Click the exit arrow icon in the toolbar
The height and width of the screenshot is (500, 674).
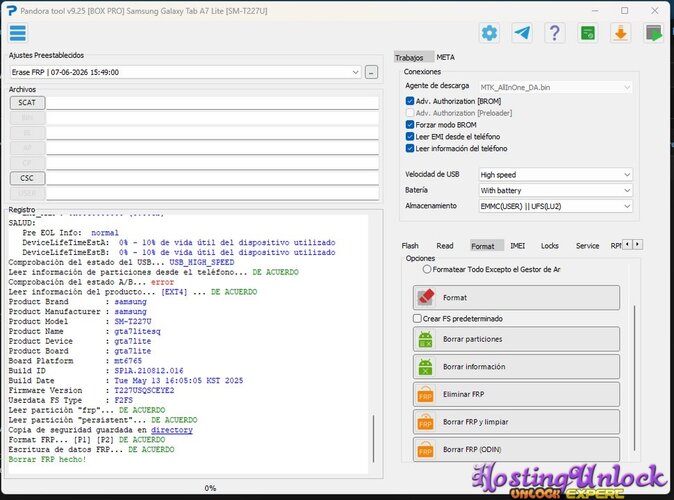click(653, 33)
